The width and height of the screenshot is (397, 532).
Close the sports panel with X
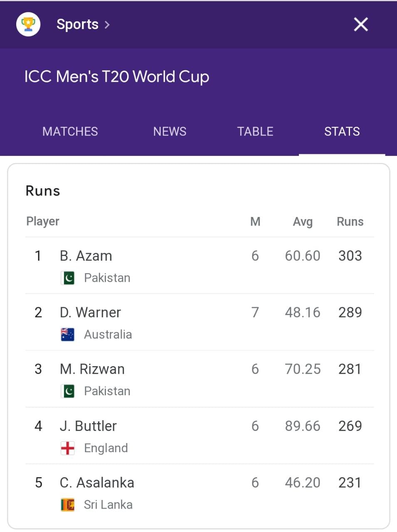pyautogui.click(x=360, y=25)
